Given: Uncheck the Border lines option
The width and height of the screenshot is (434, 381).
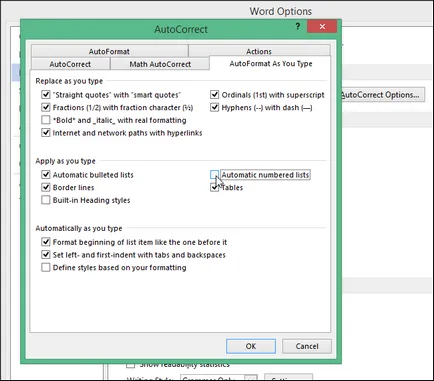Looking at the screenshot, I should click(46, 187).
